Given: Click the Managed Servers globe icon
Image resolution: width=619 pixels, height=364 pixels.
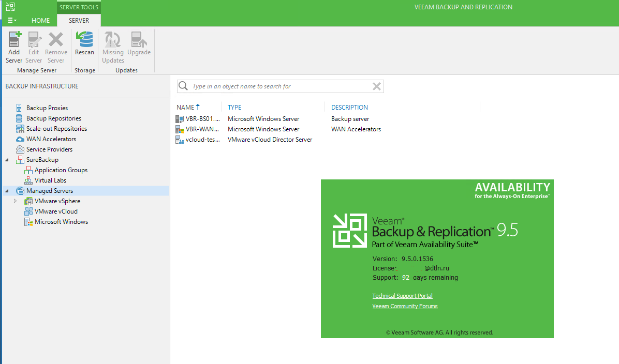Looking at the screenshot, I should coord(20,191).
